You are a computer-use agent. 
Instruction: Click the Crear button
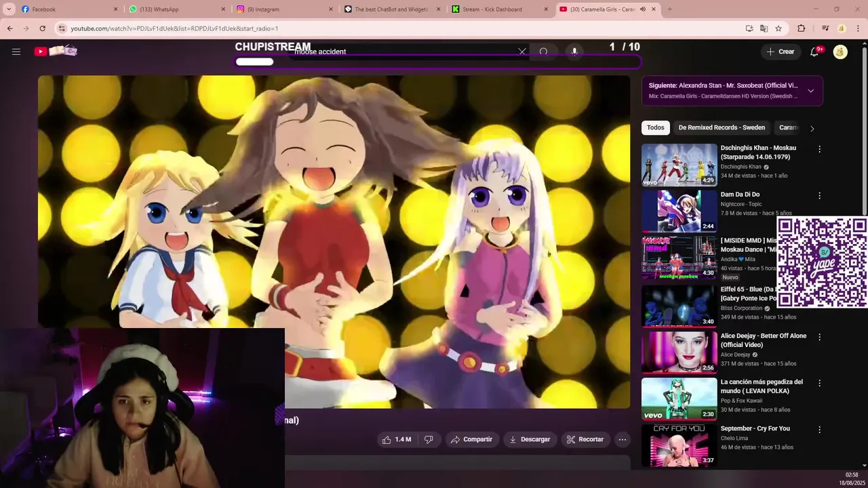(780, 52)
